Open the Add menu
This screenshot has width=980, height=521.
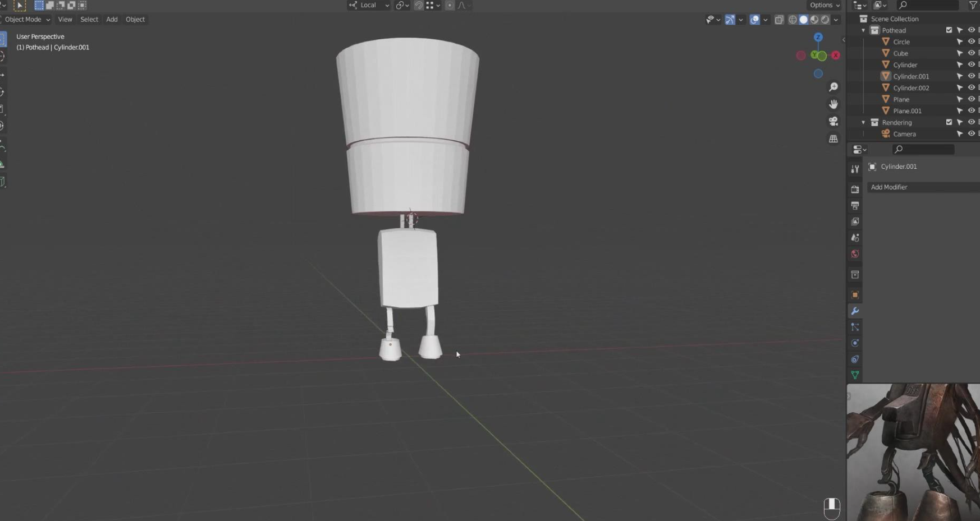coord(112,20)
